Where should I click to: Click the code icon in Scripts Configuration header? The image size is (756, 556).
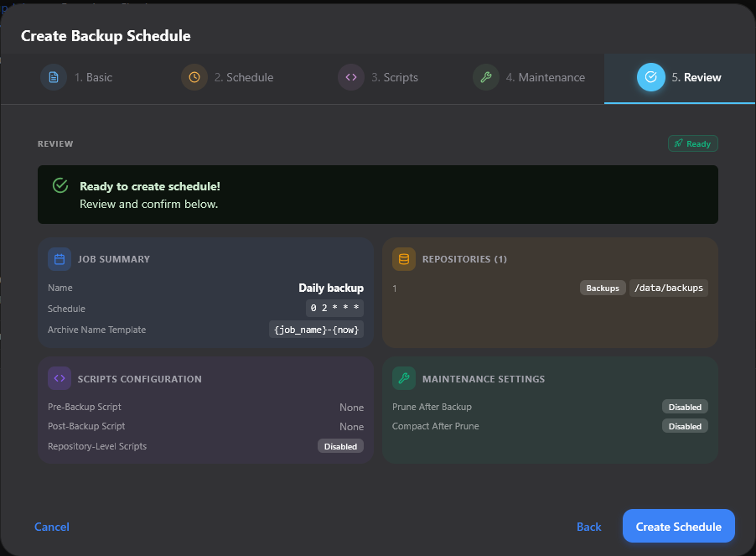pos(59,378)
